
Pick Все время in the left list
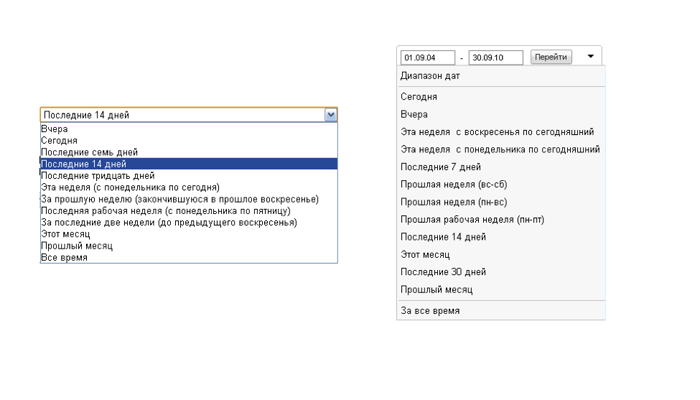coord(189,258)
